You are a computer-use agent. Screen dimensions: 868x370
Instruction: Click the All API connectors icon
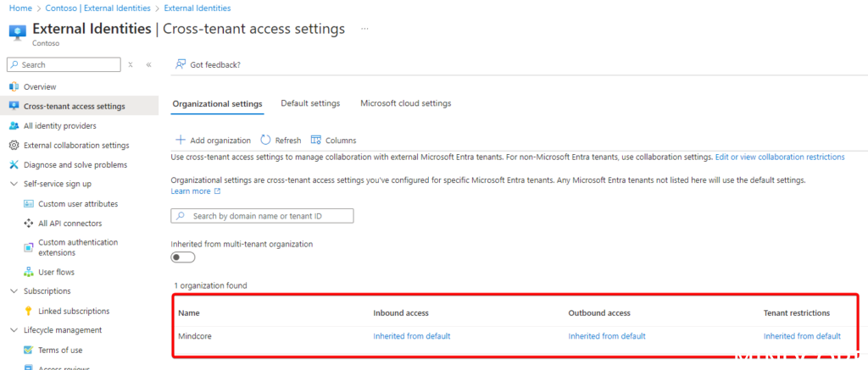pyautogui.click(x=29, y=224)
